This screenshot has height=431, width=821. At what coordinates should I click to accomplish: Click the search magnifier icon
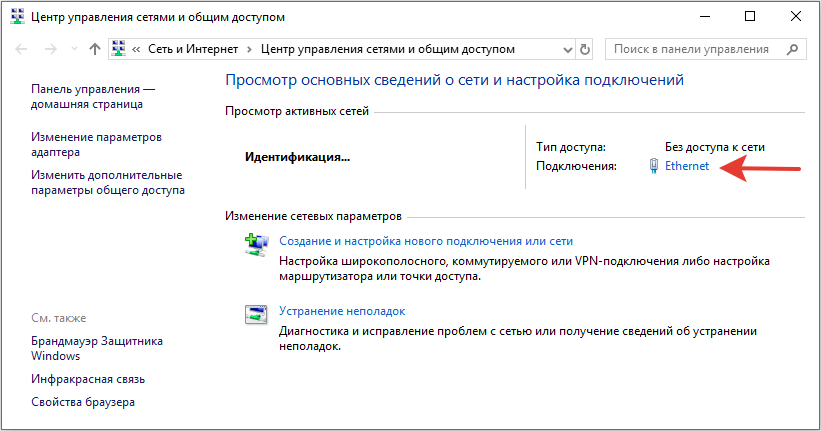click(792, 49)
